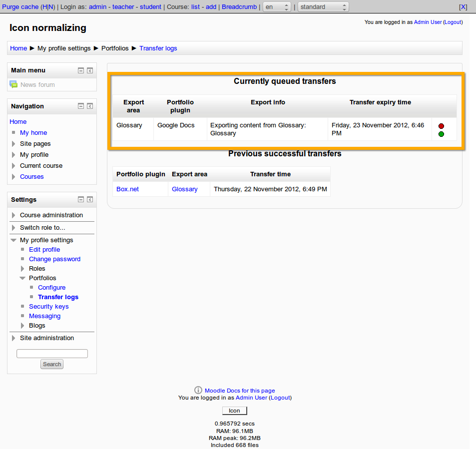Image resolution: width=476 pixels, height=449 pixels.
Task: Open the theme dropdown showing standard
Action: [323, 6]
